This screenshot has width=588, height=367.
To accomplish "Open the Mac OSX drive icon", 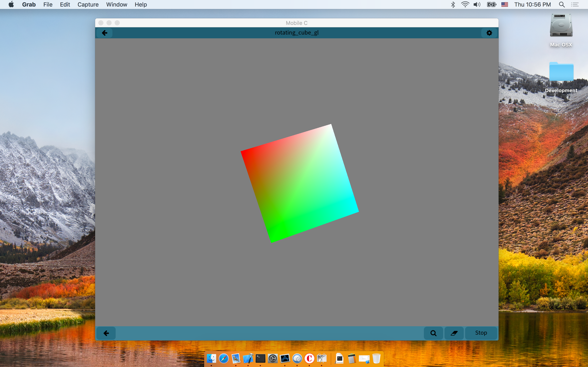I will point(561,25).
